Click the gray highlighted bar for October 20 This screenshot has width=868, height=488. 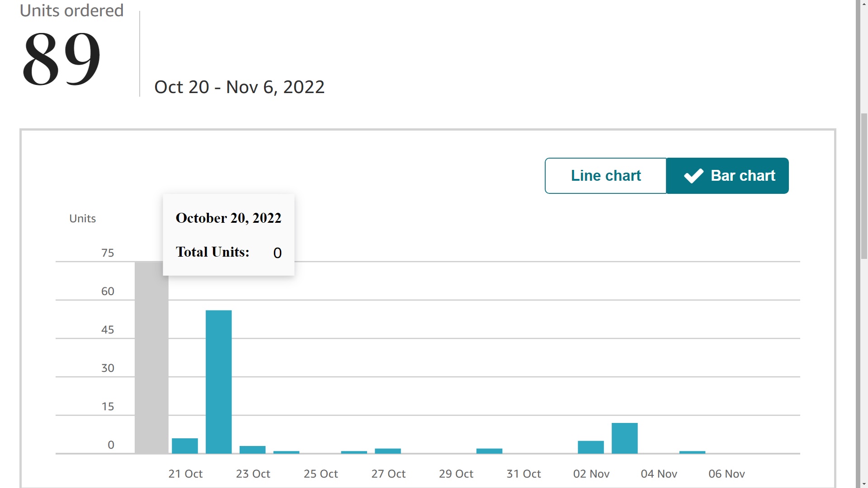coord(151,357)
